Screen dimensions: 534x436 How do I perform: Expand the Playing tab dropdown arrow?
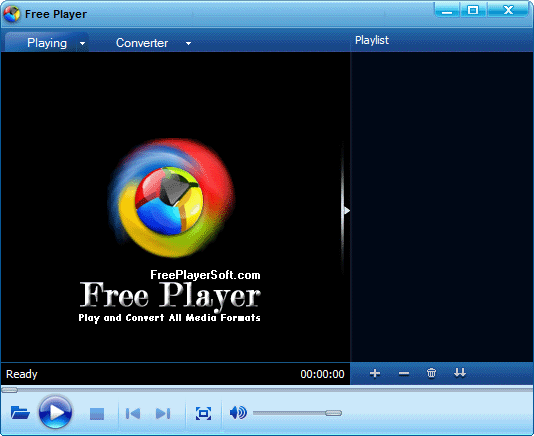point(82,43)
